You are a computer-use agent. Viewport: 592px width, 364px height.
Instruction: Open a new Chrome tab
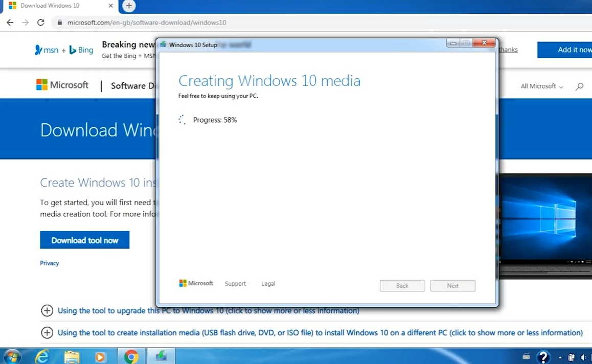click(x=129, y=6)
